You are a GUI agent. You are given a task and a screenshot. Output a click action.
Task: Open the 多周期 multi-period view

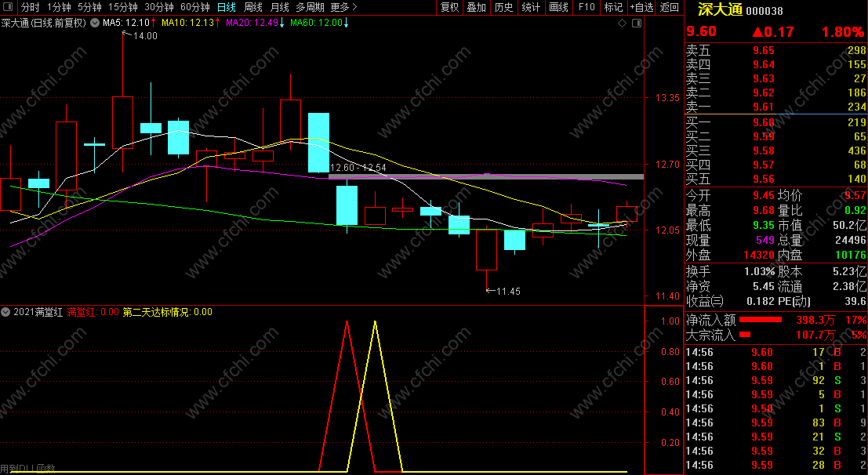coord(310,7)
